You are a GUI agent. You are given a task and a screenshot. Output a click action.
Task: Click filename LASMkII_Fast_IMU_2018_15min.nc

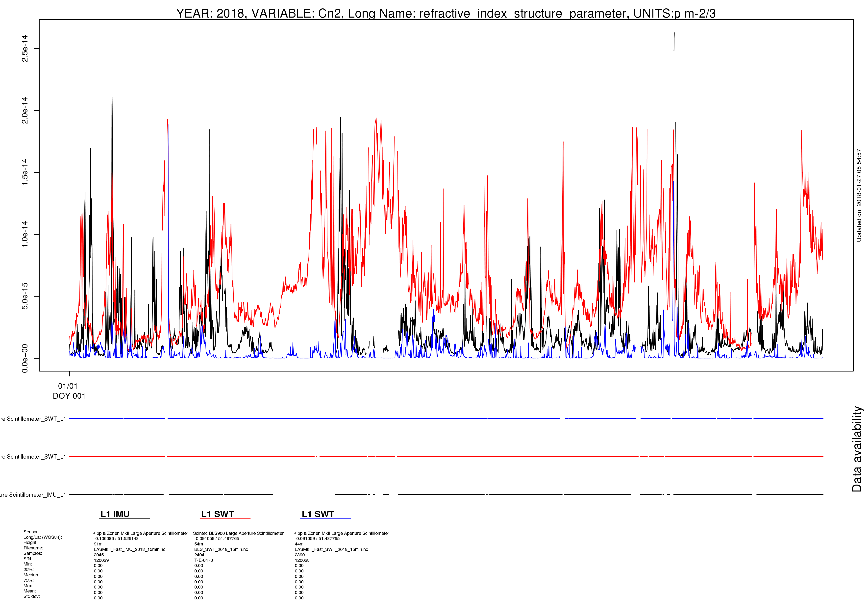[x=130, y=549]
